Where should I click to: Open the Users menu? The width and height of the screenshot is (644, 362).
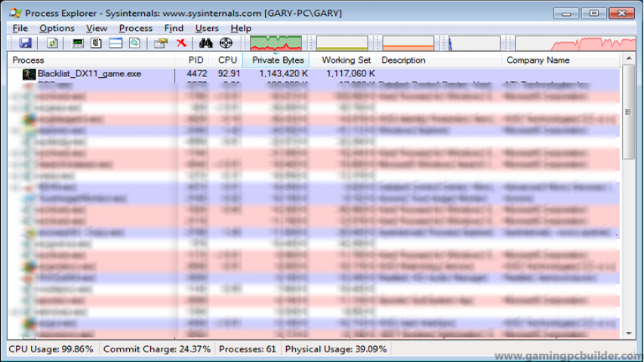pyautogui.click(x=207, y=28)
